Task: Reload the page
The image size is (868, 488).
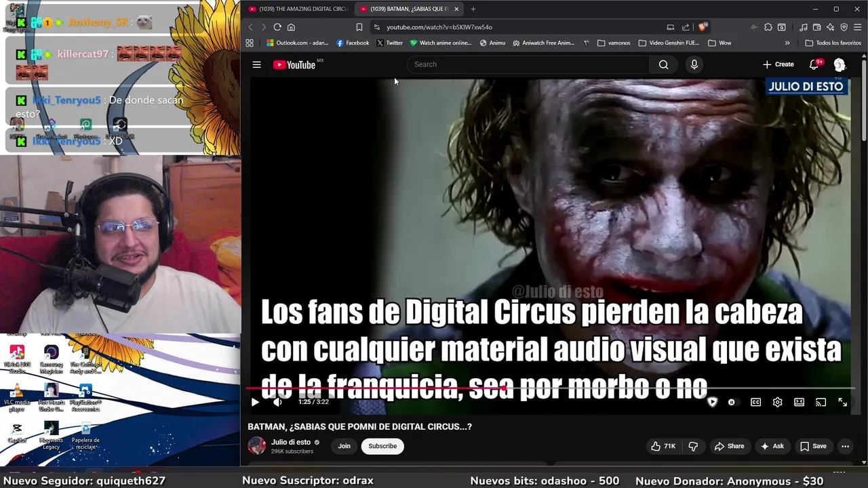Action: (277, 27)
